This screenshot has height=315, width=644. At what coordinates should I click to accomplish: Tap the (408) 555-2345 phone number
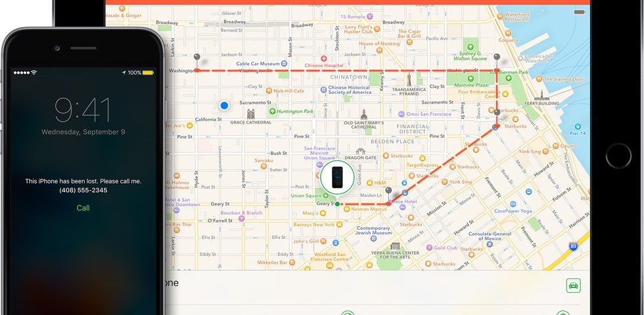[x=83, y=190]
